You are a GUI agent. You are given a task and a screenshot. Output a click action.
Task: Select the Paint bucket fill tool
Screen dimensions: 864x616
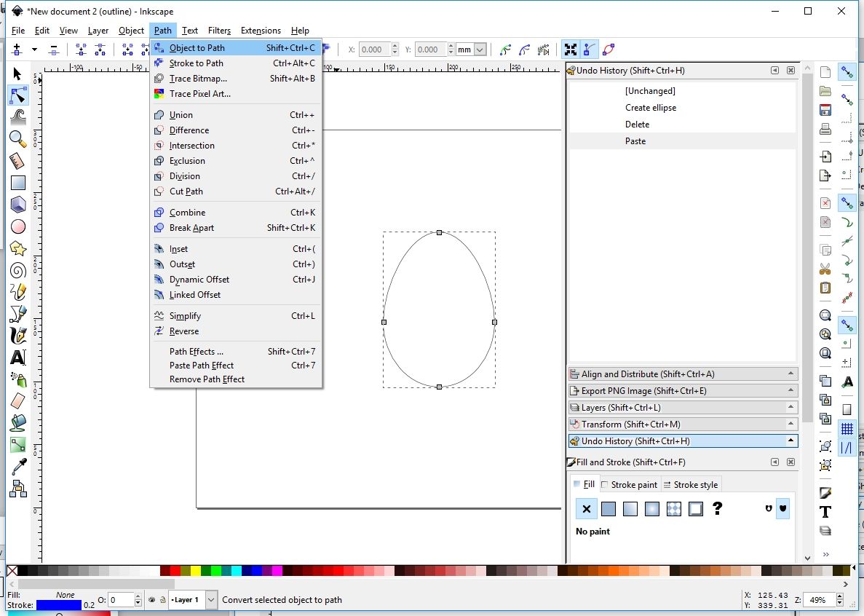pyautogui.click(x=17, y=422)
